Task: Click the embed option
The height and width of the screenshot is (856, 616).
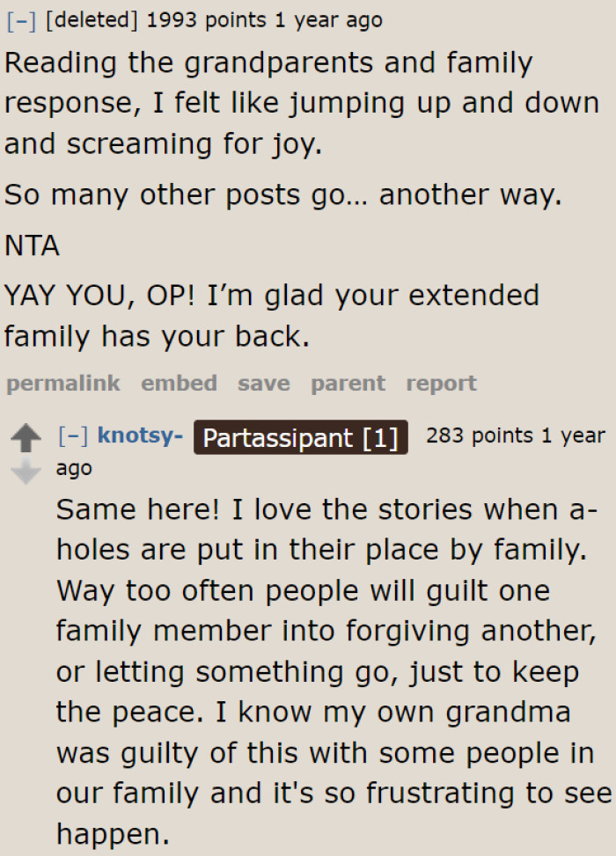Action: point(179,383)
